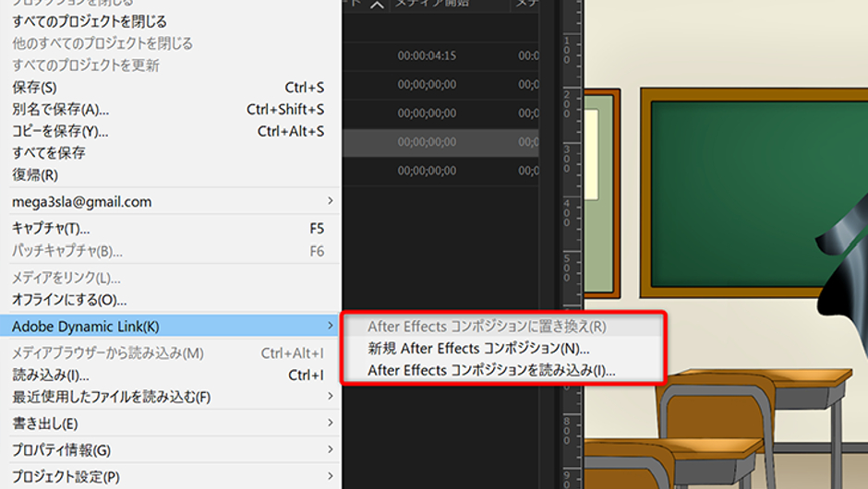Click 保存(S) menu item
Screen dimensions: 868x489
tap(170, 88)
